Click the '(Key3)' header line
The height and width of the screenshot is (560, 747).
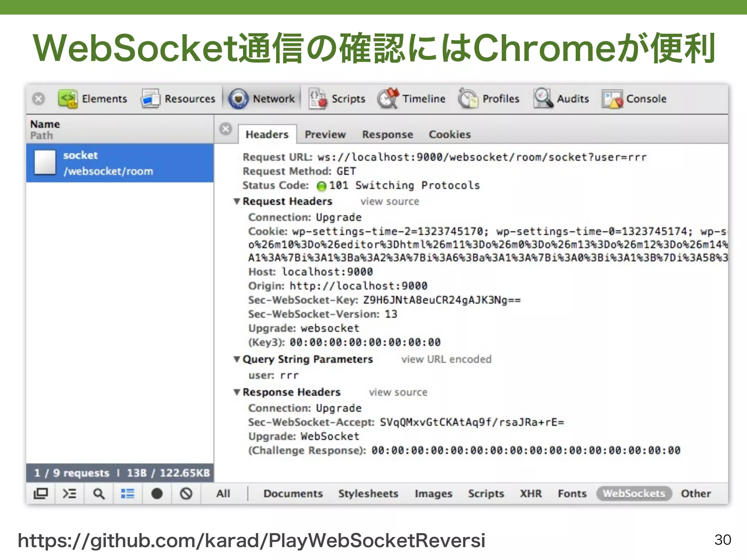[x=344, y=343]
